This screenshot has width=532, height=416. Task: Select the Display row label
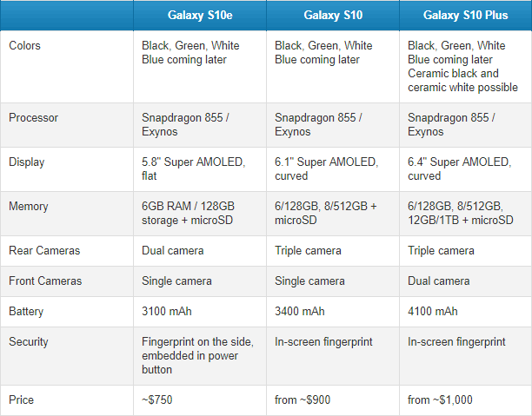(x=26, y=162)
